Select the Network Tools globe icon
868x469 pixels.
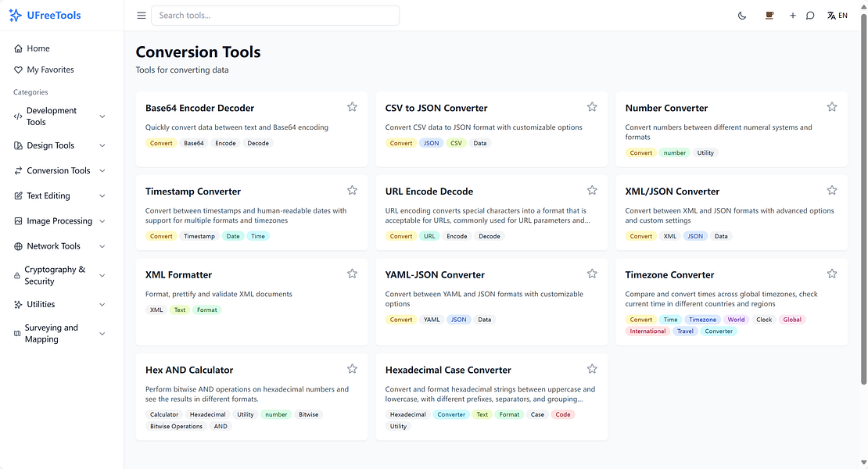point(18,245)
